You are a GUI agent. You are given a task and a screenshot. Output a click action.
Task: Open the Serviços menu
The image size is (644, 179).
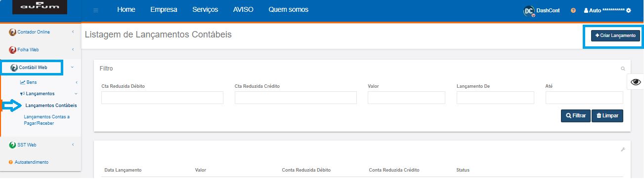pyautogui.click(x=205, y=10)
